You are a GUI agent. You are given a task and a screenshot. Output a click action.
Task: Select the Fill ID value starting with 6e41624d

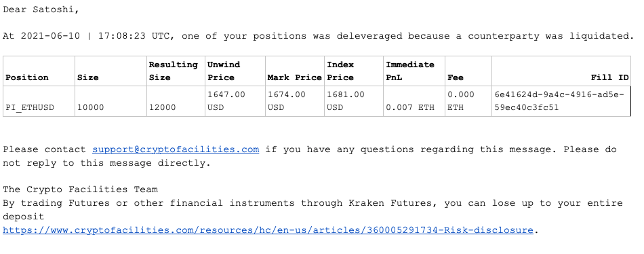click(x=559, y=101)
